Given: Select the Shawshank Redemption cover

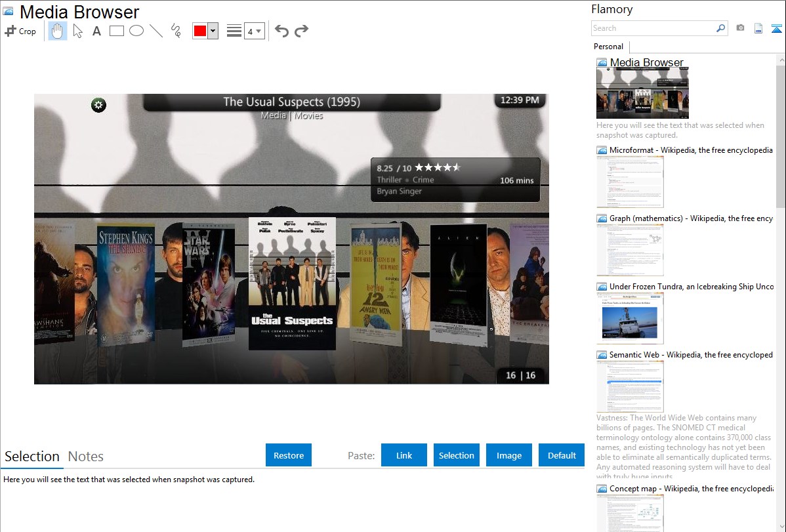Looking at the screenshot, I should (54, 283).
